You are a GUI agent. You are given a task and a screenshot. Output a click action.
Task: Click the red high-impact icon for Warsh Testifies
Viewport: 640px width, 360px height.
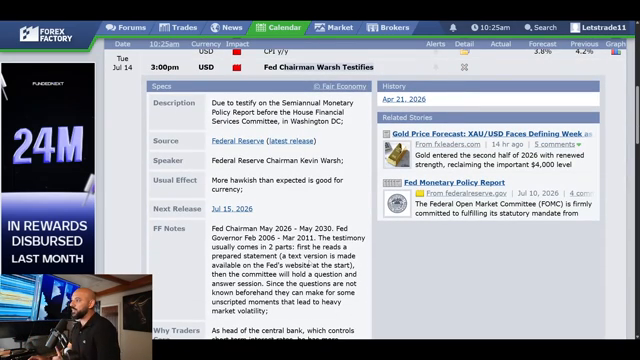(x=237, y=67)
